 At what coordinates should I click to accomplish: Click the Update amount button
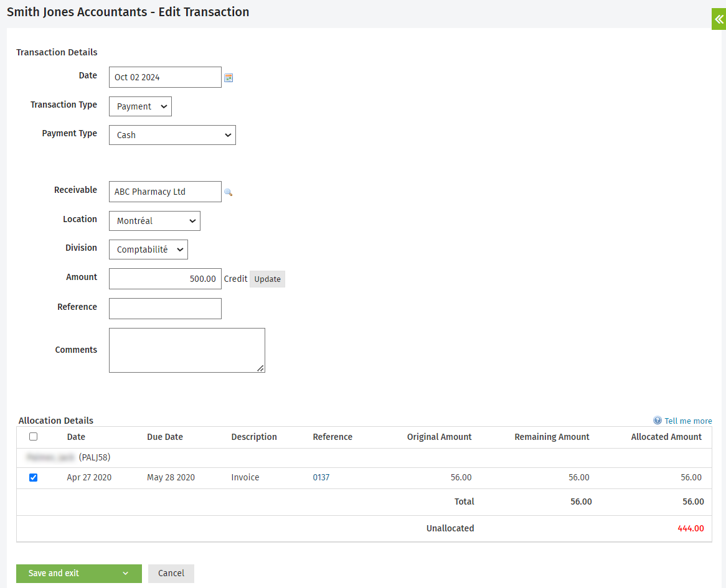268,279
